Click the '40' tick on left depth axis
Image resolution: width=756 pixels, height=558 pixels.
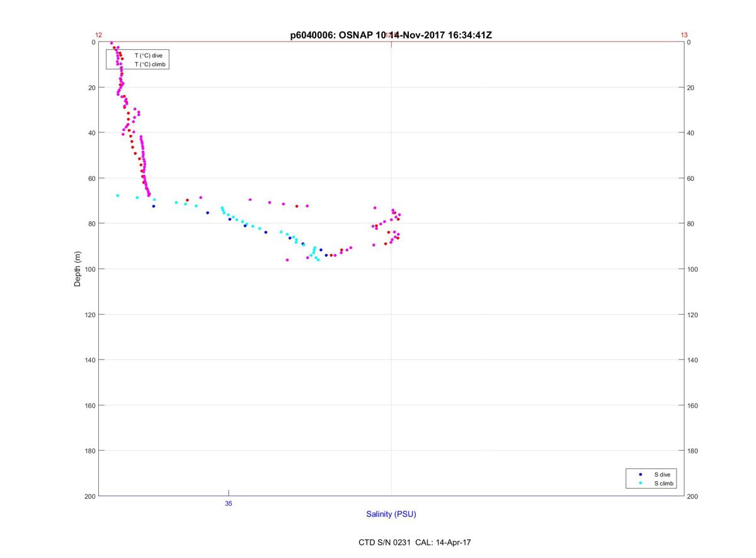91,133
